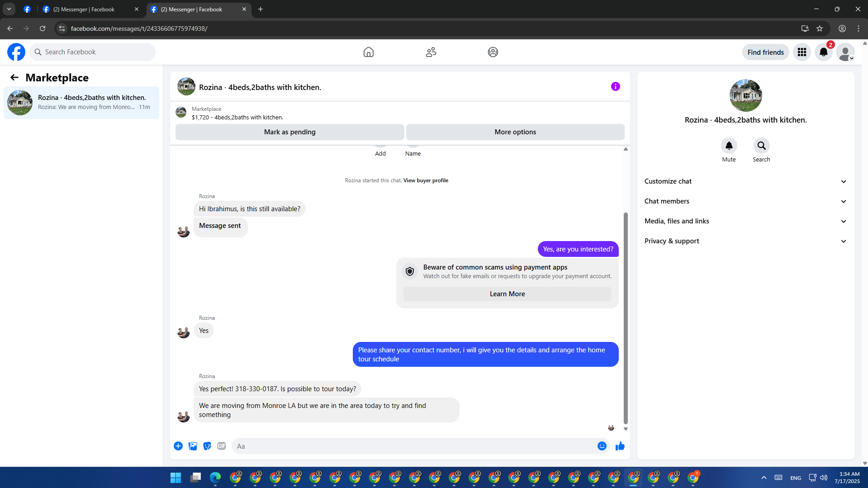868x488 pixels.
Task: Show hidden system tray icons
Action: [x=764, y=478]
